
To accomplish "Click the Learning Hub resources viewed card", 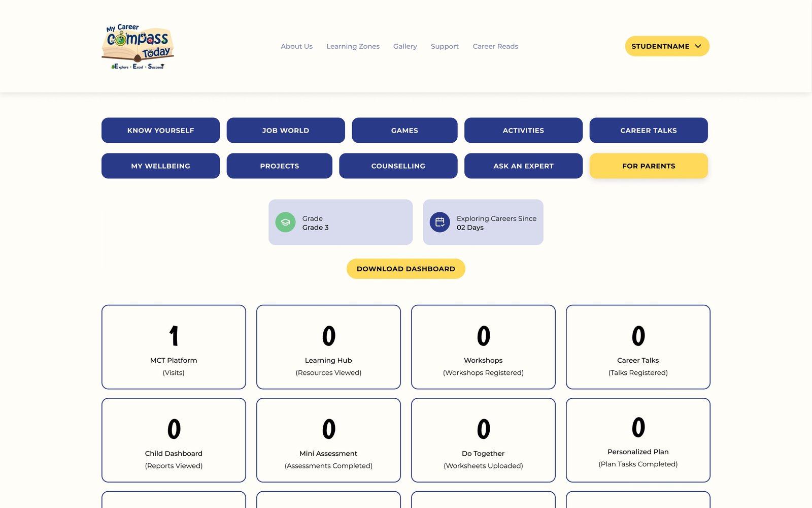I will coord(328,347).
